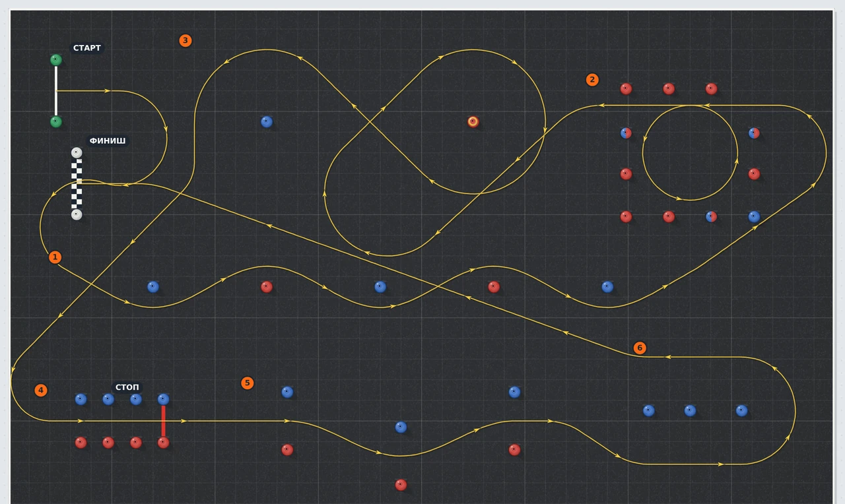Image resolution: width=845 pixels, height=504 pixels.
Task: Click orange waypoint marker number 4
Action: point(41,391)
